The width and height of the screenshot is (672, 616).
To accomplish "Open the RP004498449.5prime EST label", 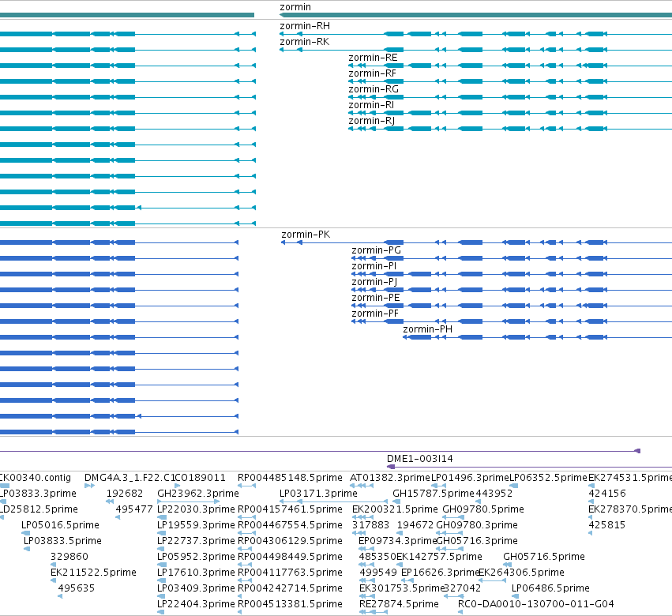I will pyautogui.click(x=290, y=557).
